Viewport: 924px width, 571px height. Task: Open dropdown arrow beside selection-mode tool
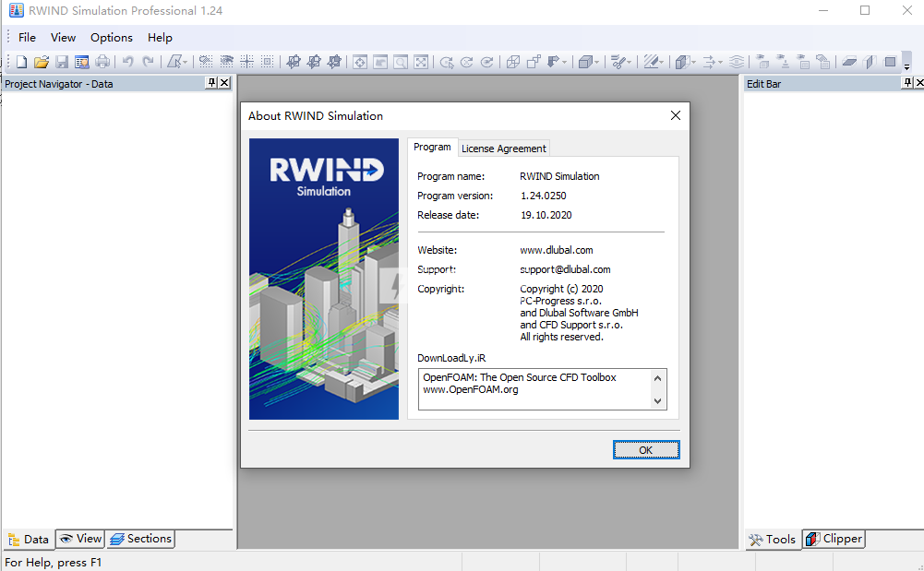pyautogui.click(x=185, y=63)
